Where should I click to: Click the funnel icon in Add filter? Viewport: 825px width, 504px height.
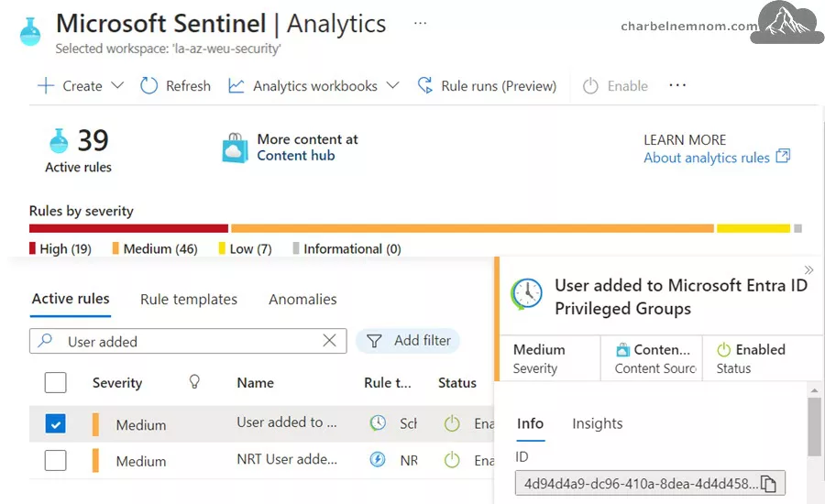[374, 341]
